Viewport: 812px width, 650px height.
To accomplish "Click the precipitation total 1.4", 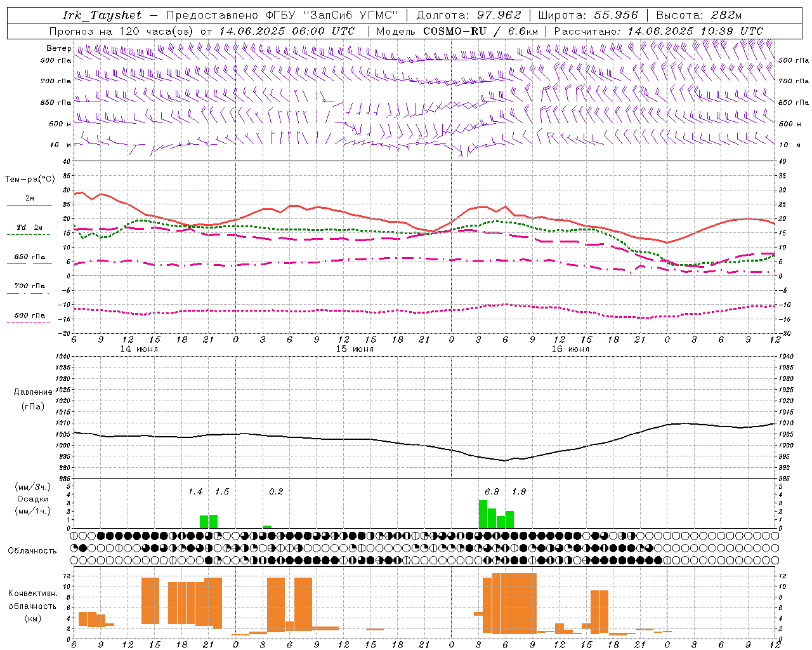I will (195, 492).
